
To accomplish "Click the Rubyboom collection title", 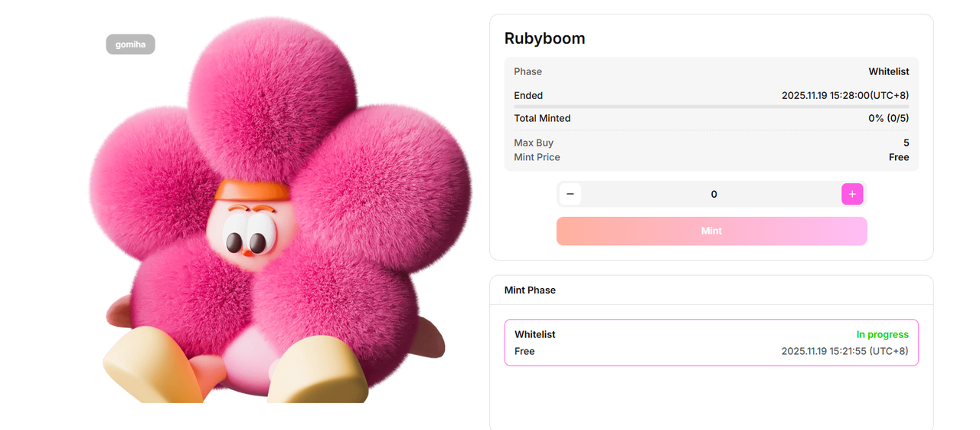I will [544, 38].
